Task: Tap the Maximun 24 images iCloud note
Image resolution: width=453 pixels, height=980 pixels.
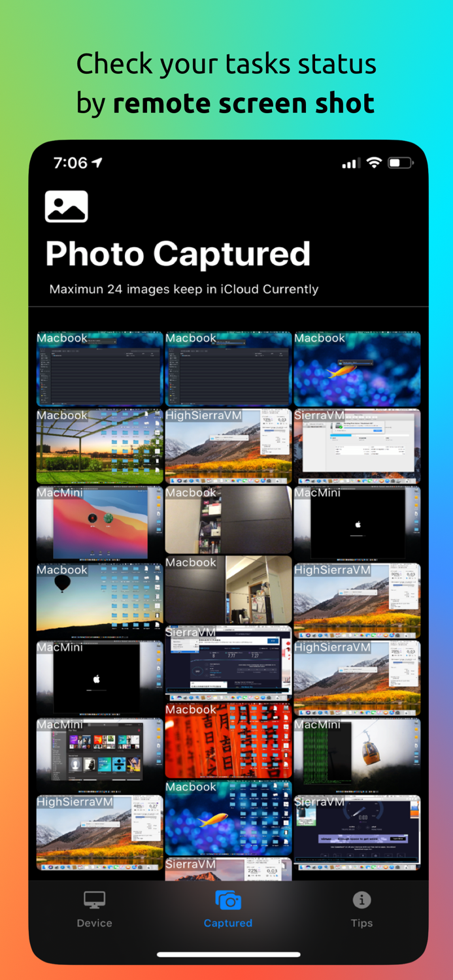Action: click(184, 289)
